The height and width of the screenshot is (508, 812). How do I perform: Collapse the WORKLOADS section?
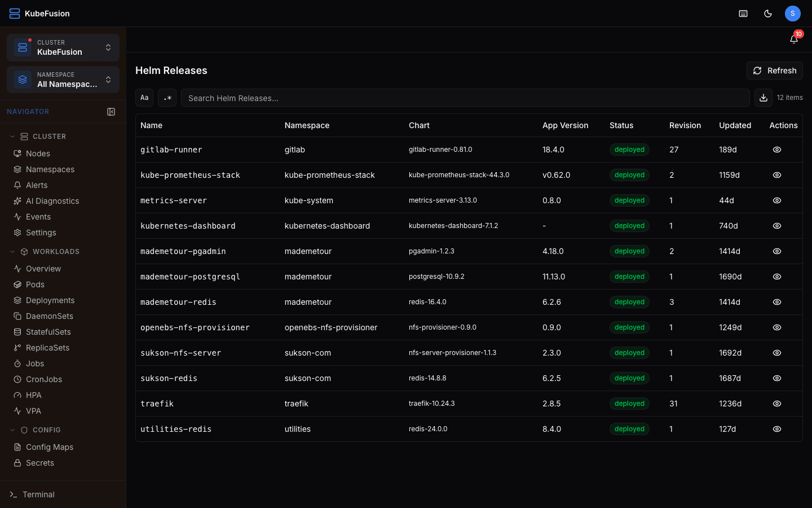click(12, 251)
